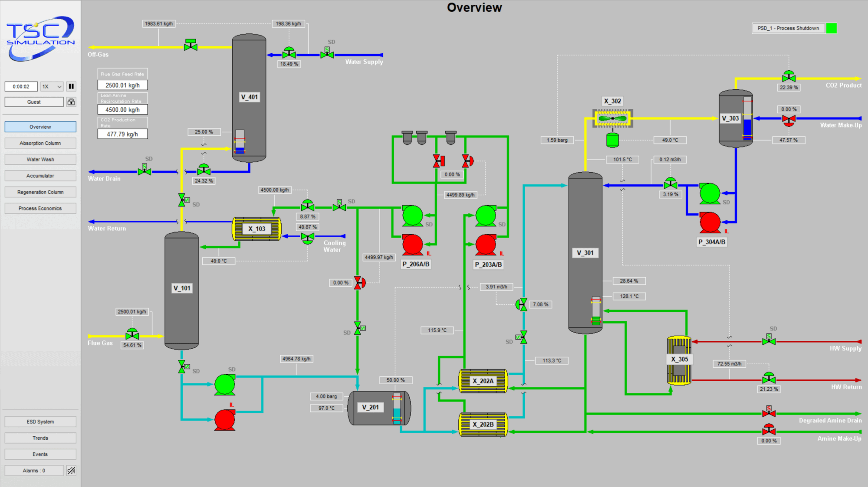Viewport: 868px width, 487px height.
Task: Select the control valve at 7.08 %
Action: 522,304
